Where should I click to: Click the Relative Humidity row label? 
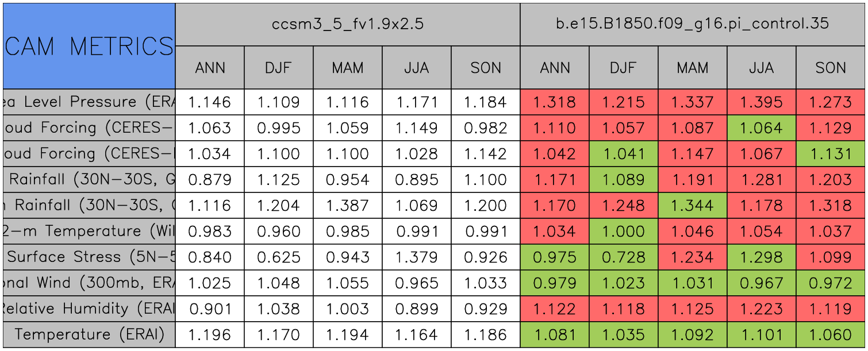89,308
